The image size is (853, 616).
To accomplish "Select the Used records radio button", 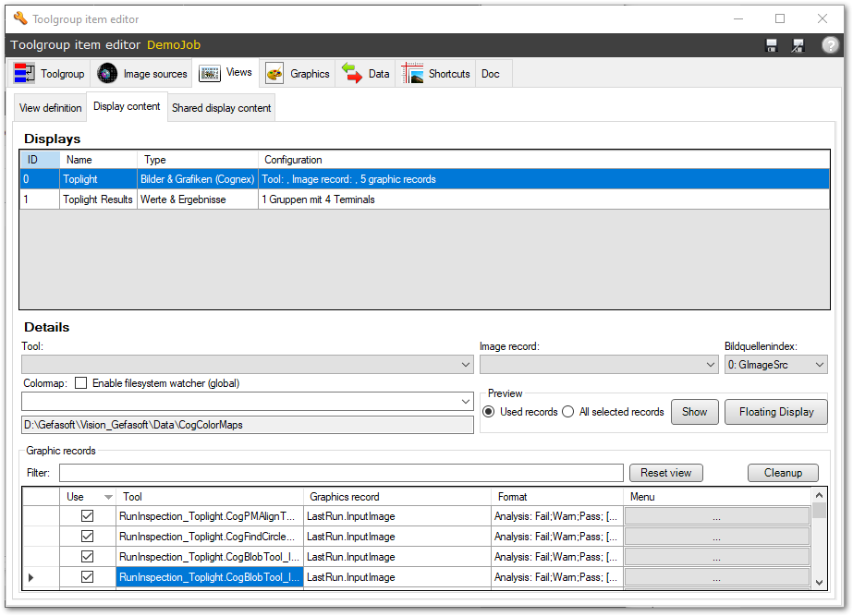I will pyautogui.click(x=489, y=412).
